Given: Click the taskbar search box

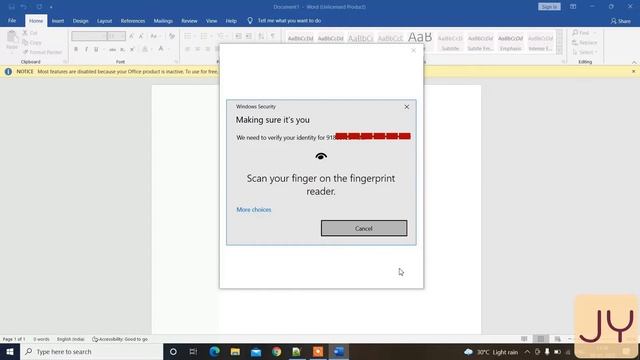Looking at the screenshot, I should pos(91,351).
